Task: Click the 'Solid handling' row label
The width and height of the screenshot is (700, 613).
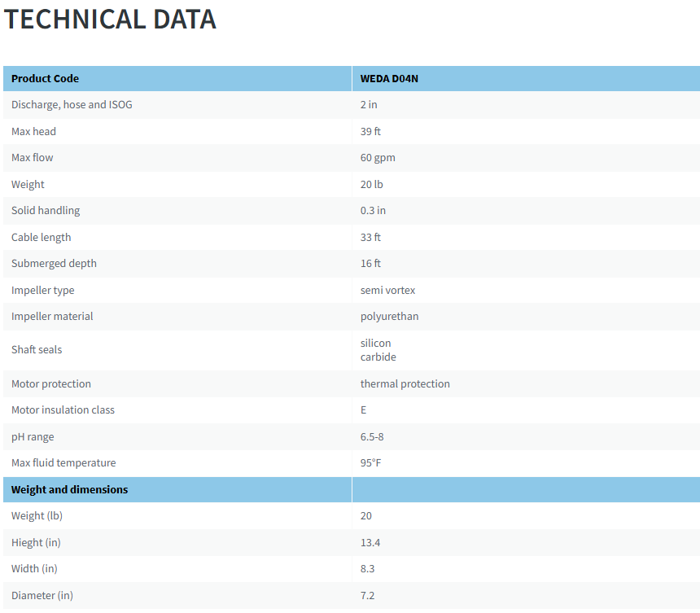Action: (45, 210)
